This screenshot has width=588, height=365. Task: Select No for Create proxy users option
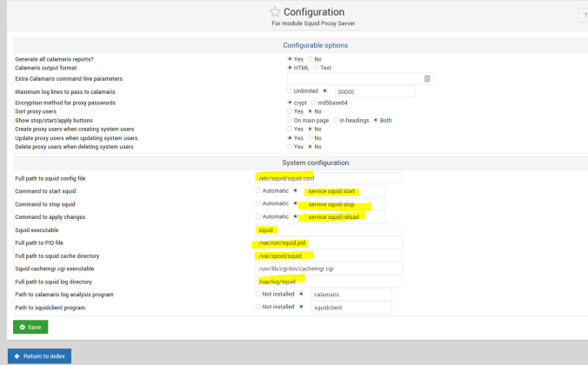point(310,129)
